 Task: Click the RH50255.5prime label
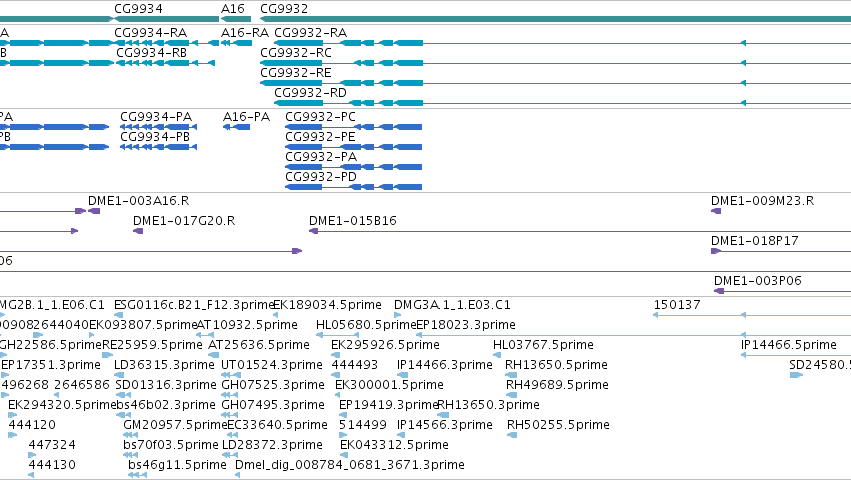point(558,425)
